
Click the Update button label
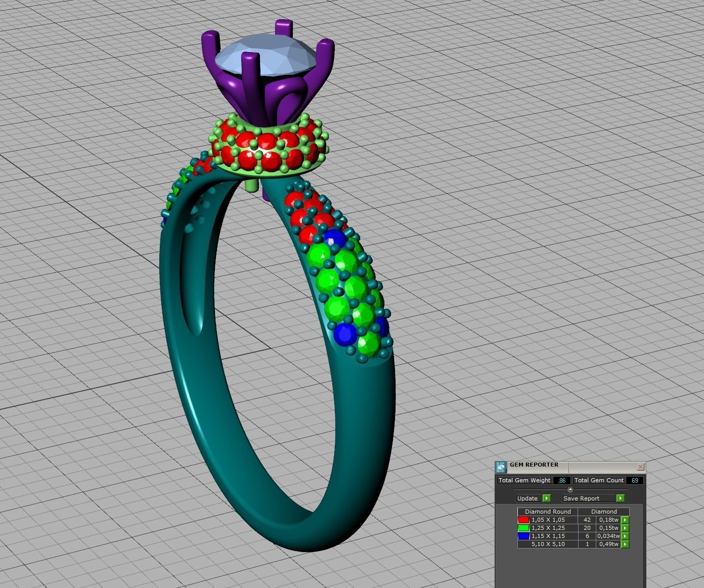point(527,498)
